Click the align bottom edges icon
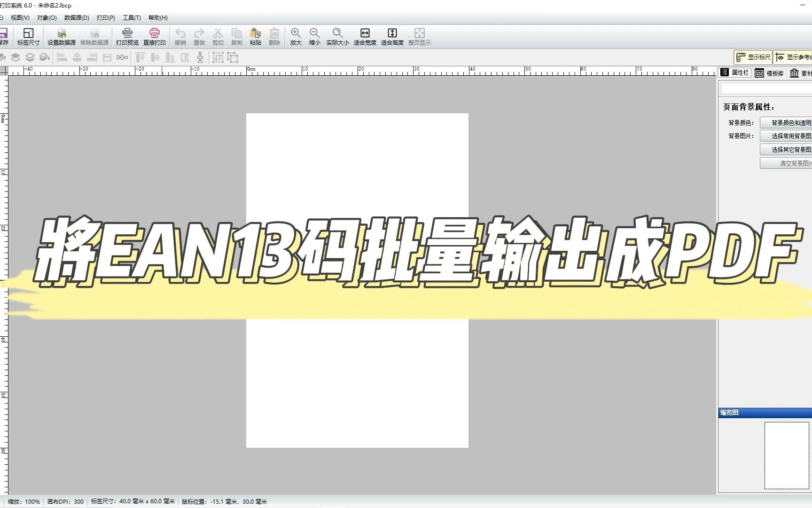This screenshot has width=812, height=508. click(x=170, y=57)
